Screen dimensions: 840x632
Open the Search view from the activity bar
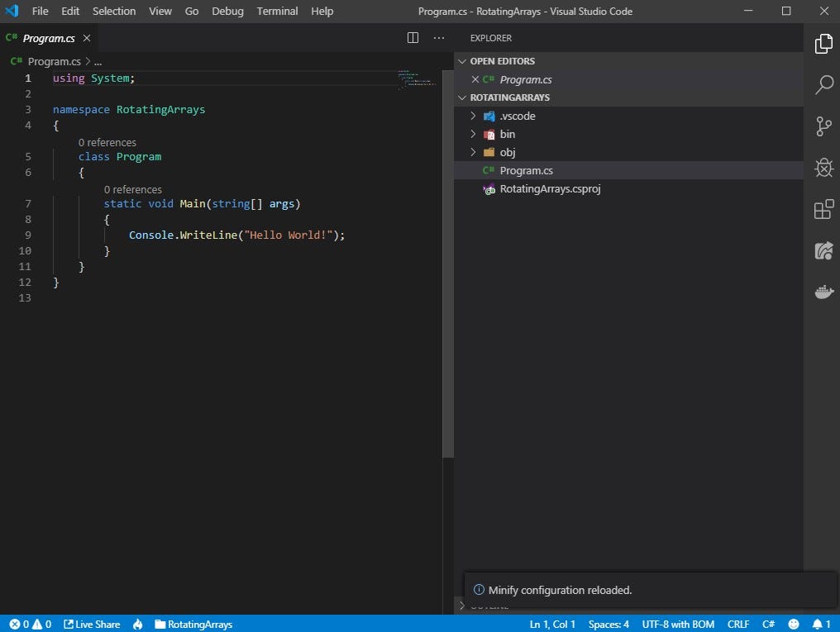point(823,85)
